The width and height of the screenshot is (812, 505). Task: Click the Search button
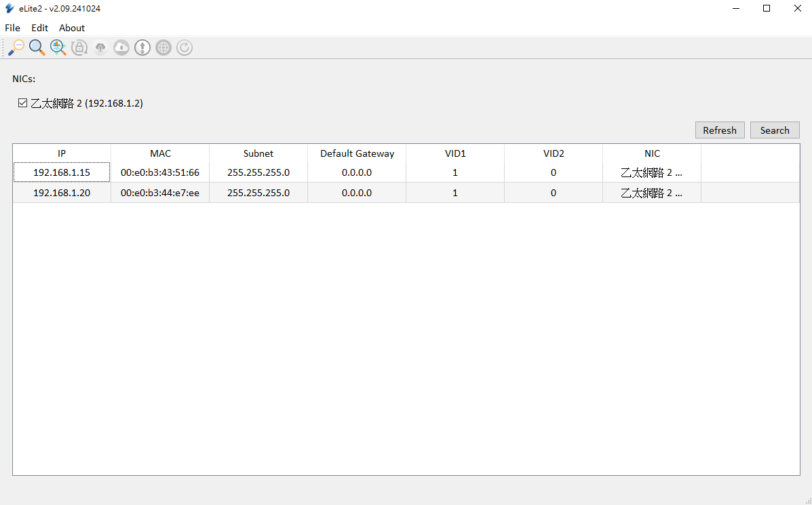(775, 130)
